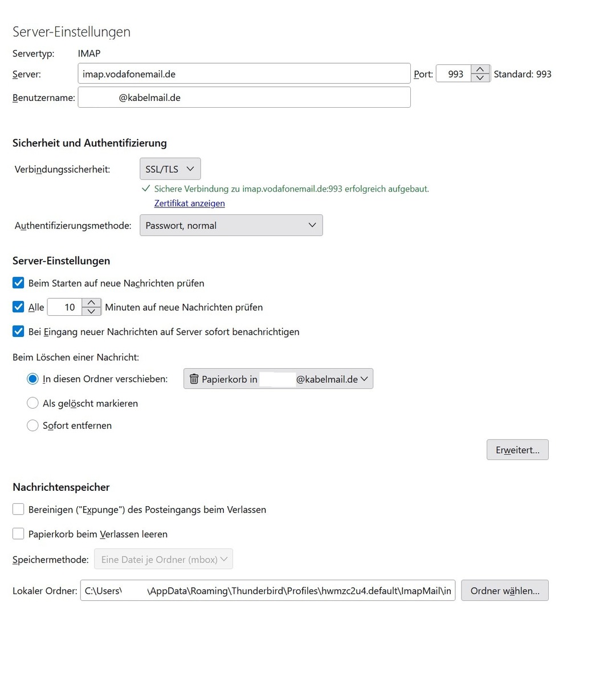
Task: Click the 'Erweitert...' button
Action: coord(517,450)
